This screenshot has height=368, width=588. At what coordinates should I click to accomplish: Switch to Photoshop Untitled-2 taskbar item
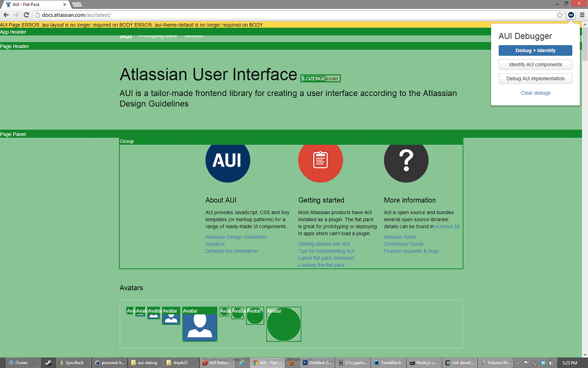(317, 362)
